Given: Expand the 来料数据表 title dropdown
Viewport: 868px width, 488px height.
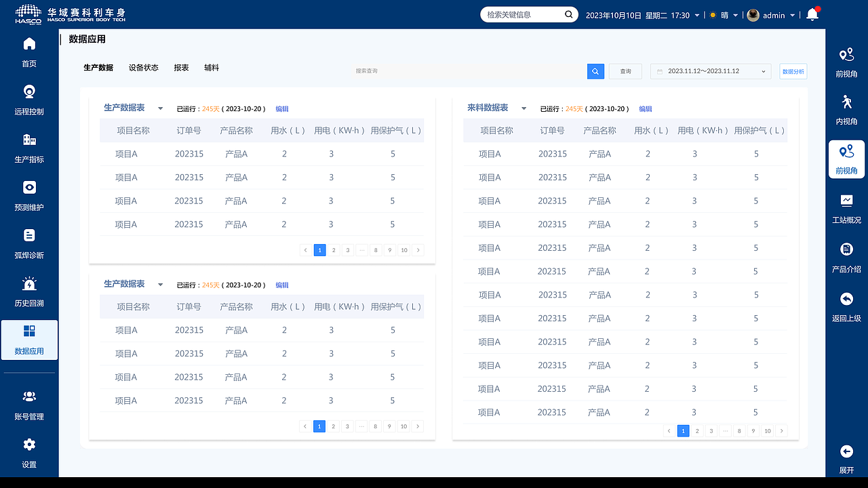Looking at the screenshot, I should 524,108.
